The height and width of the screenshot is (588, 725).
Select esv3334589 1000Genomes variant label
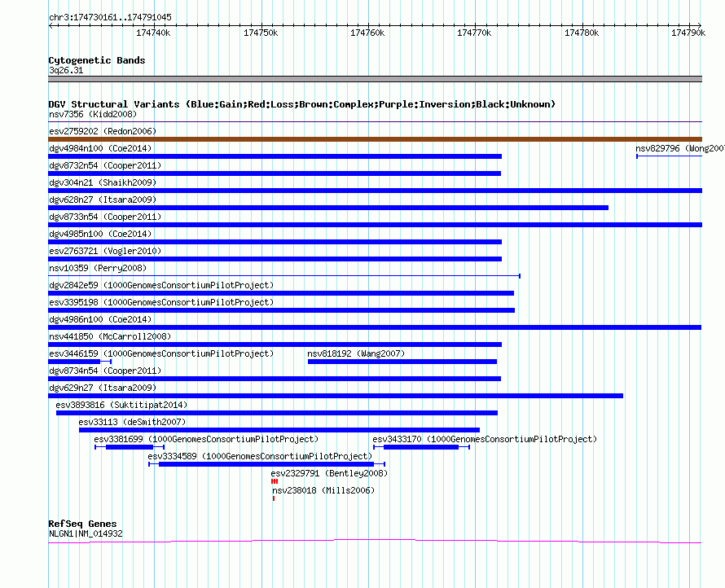pos(260,456)
